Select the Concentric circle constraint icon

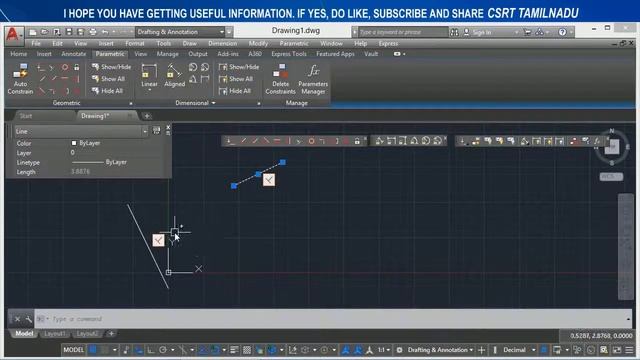[x=65, y=67]
